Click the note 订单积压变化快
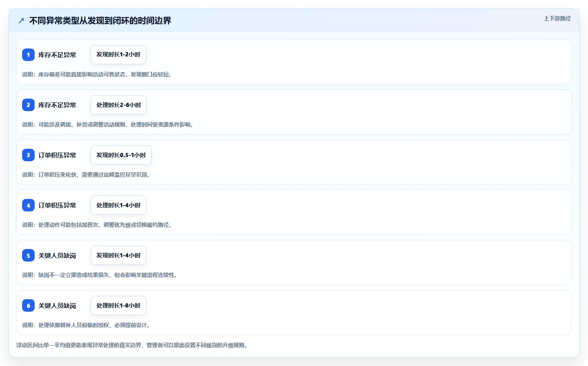588x366 pixels. (x=57, y=175)
